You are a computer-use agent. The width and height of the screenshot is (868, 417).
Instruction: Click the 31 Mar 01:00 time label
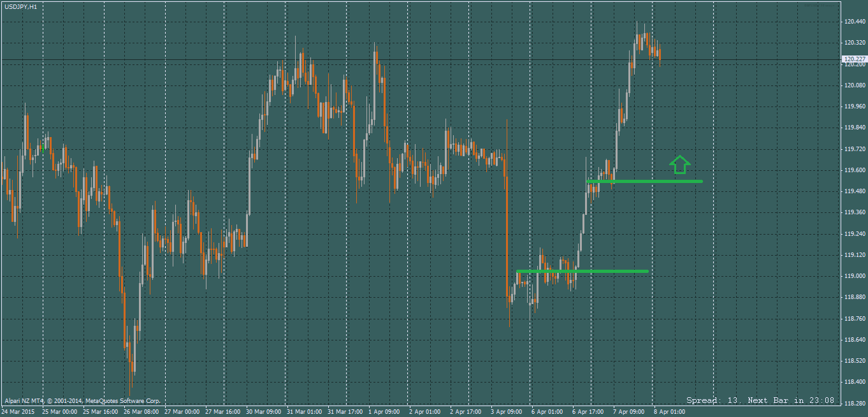pyautogui.click(x=305, y=412)
